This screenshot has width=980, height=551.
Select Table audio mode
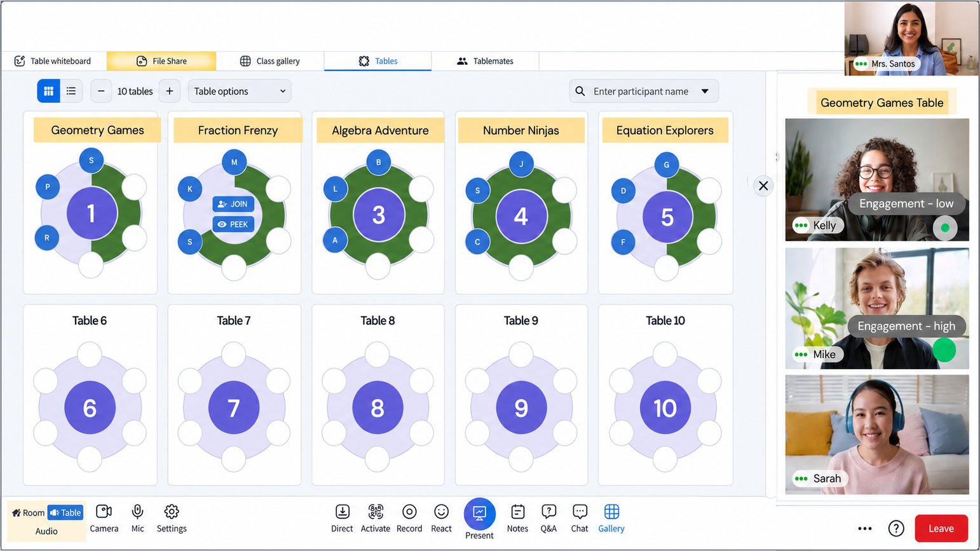pos(65,513)
